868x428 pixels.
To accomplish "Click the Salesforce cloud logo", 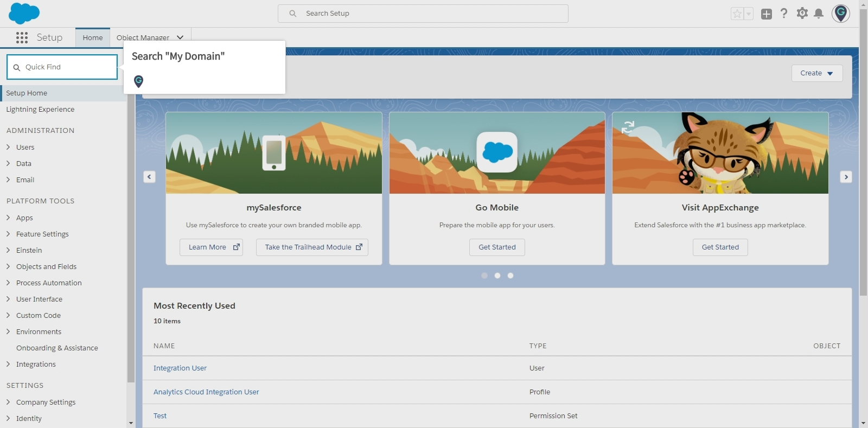I will point(24,13).
